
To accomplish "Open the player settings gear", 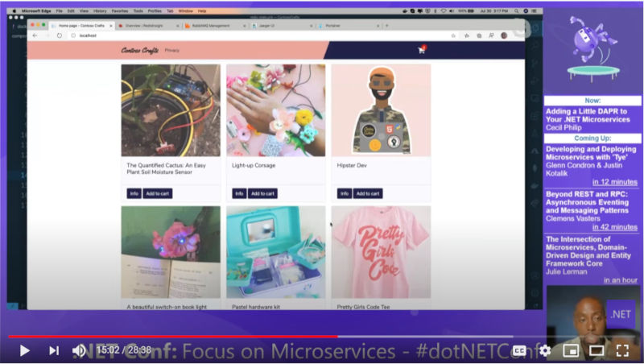I will click(545, 350).
